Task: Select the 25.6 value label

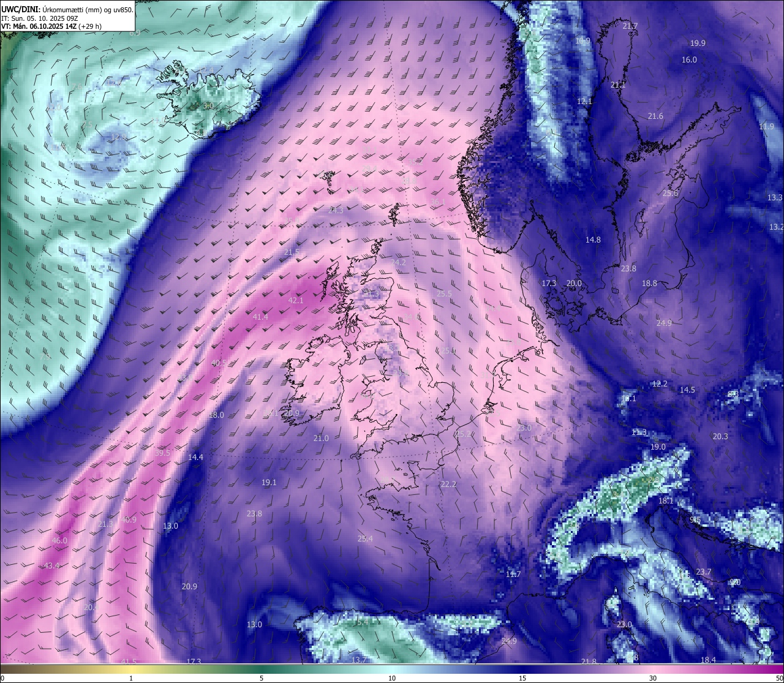Action: coord(670,193)
